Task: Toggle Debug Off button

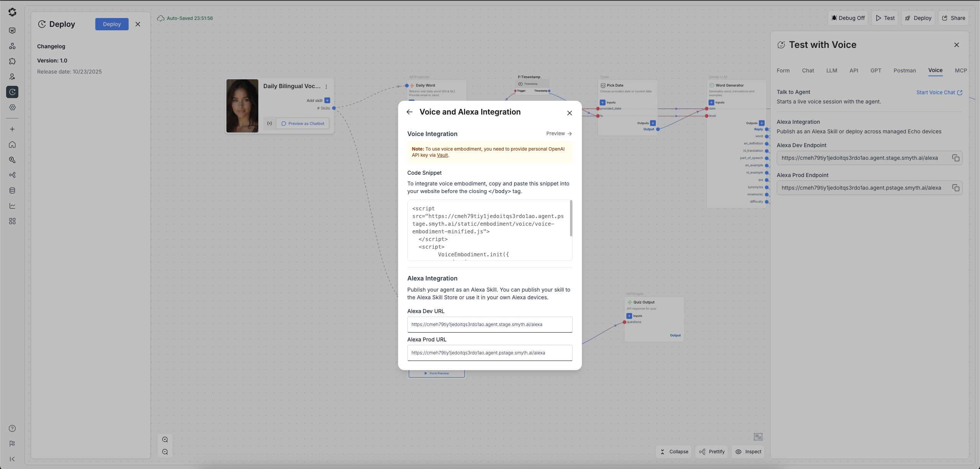Action: pyautogui.click(x=847, y=18)
